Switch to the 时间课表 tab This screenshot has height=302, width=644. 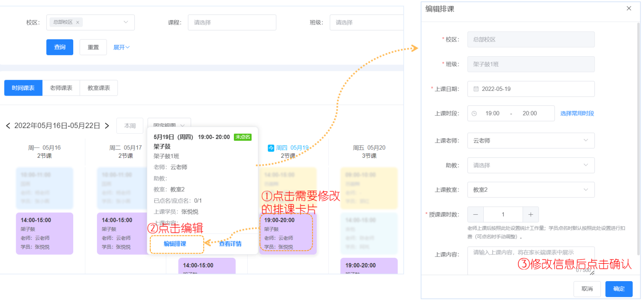click(x=23, y=88)
